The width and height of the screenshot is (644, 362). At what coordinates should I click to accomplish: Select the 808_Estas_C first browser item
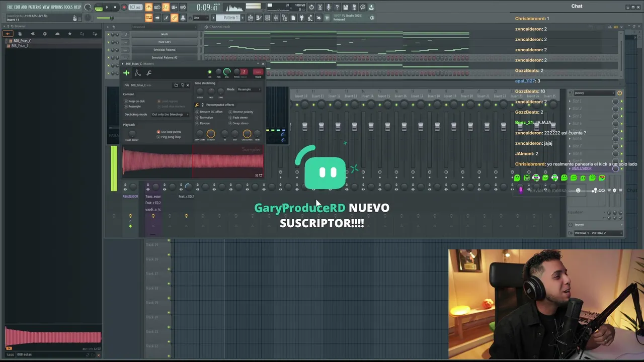(21, 41)
